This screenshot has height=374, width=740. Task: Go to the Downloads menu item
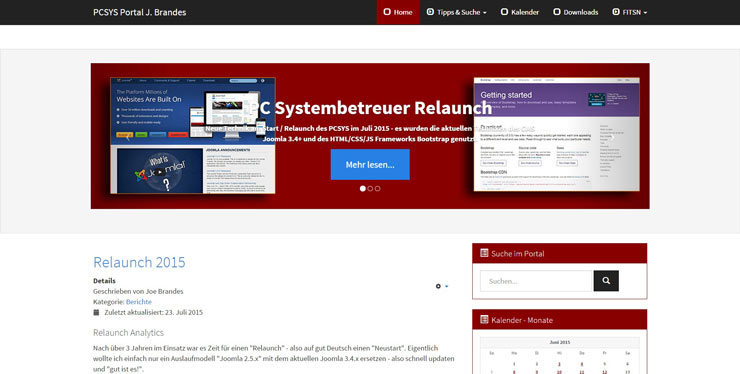pyautogui.click(x=575, y=12)
